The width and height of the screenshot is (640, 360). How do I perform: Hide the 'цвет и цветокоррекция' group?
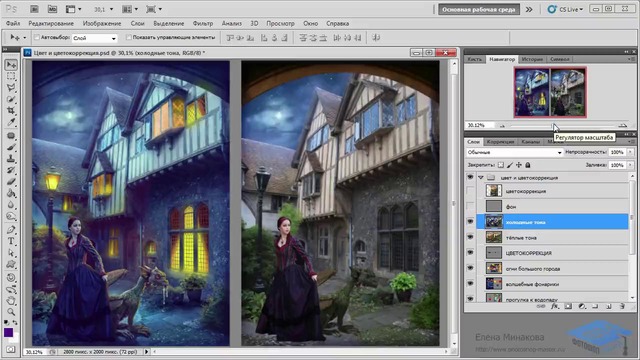coord(470,178)
